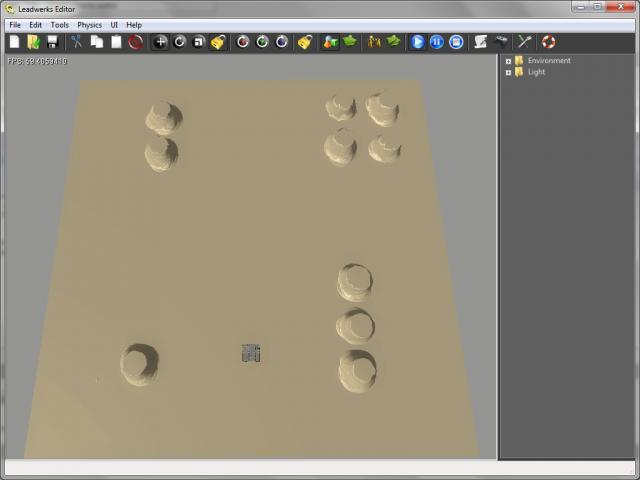640x480 pixels.
Task: Create a new scene with the blank page icon
Action: pyautogui.click(x=14, y=42)
